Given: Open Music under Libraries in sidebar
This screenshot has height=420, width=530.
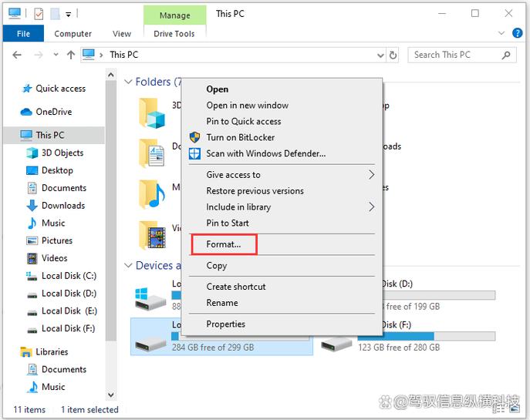Looking at the screenshot, I should (x=46, y=387).
